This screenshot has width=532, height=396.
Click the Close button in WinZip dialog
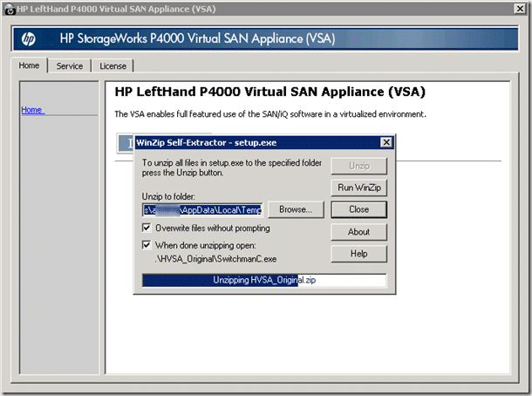tap(359, 209)
